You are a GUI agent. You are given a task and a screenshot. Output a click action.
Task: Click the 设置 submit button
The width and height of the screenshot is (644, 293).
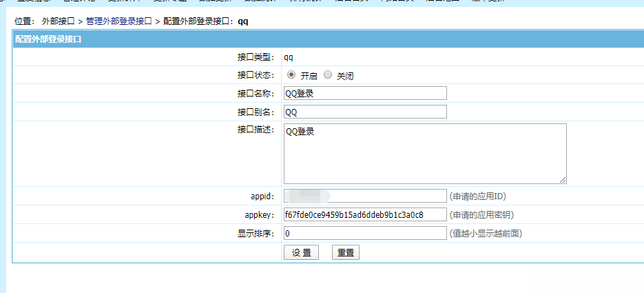click(x=301, y=252)
